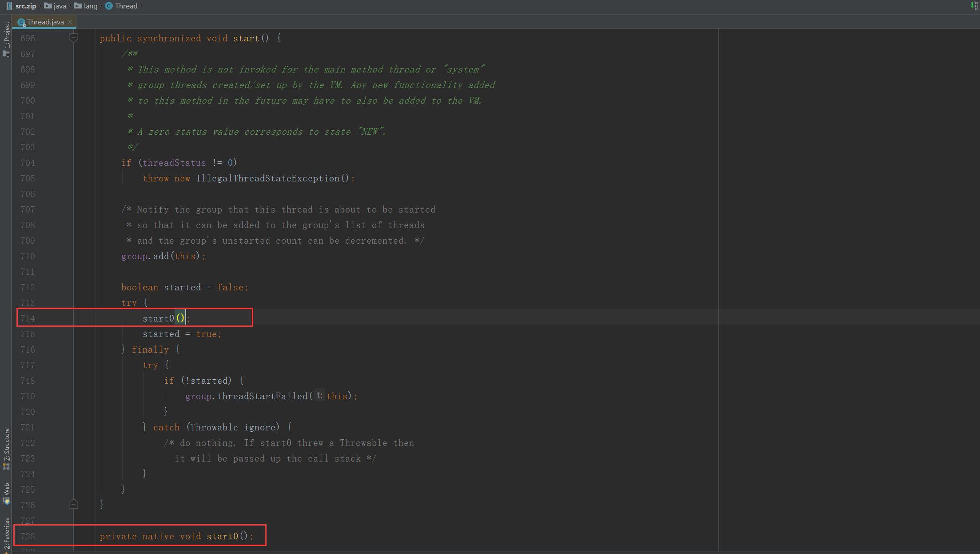Click 'threadStatus' on line 704
This screenshot has width=980, height=554.
(174, 163)
